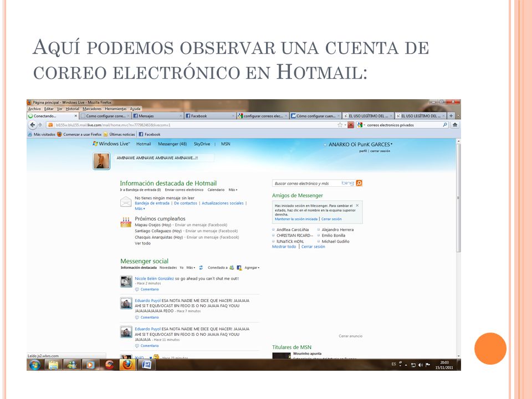This screenshot has height=399, width=532.
Task: Open Nicole Belén González profile link
Action: (x=154, y=279)
